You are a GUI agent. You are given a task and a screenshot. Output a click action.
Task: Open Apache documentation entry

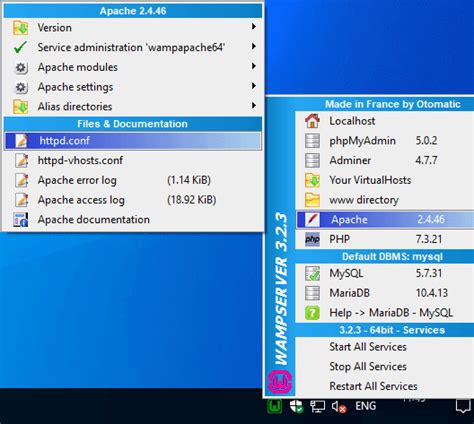coord(133,220)
